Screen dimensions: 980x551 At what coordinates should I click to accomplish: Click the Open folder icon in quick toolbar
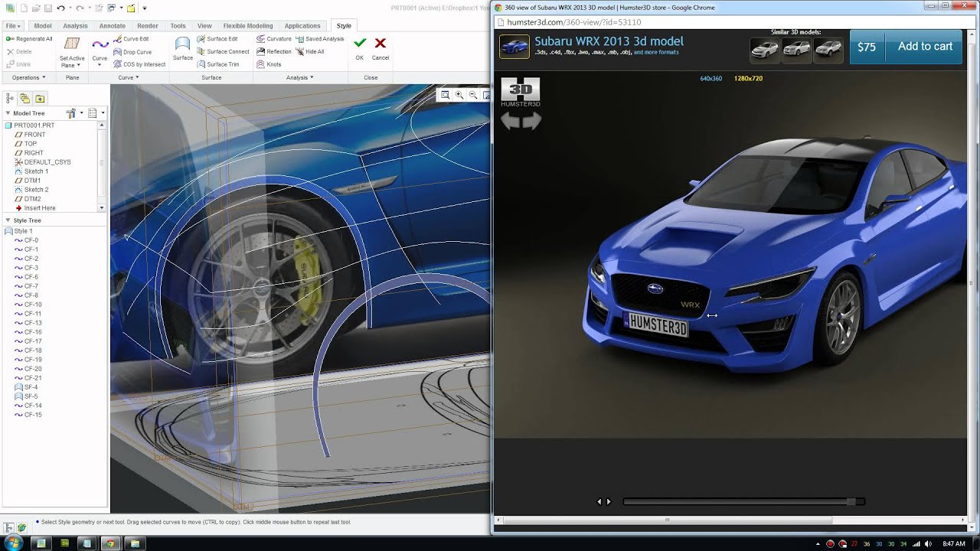[36, 8]
